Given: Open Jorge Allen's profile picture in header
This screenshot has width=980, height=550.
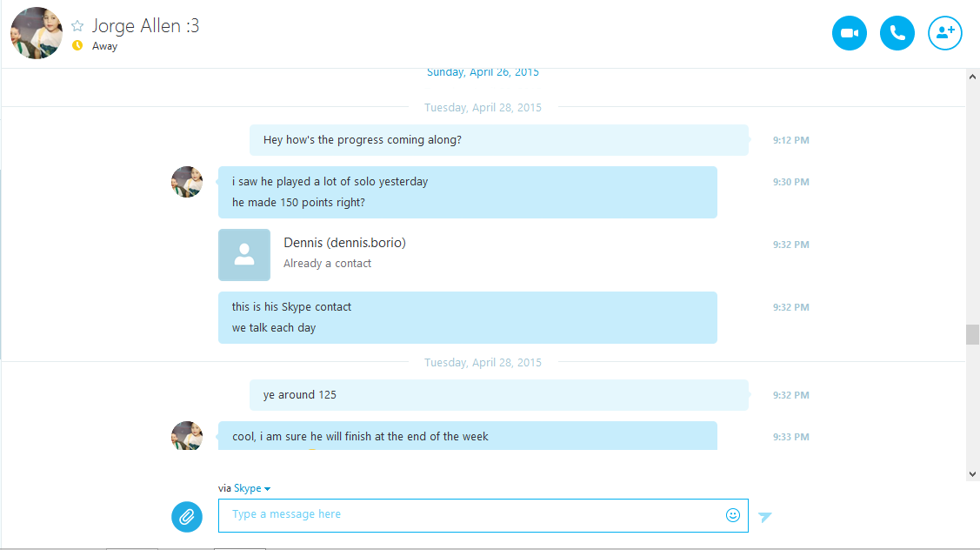Looking at the screenshot, I should click(x=37, y=33).
